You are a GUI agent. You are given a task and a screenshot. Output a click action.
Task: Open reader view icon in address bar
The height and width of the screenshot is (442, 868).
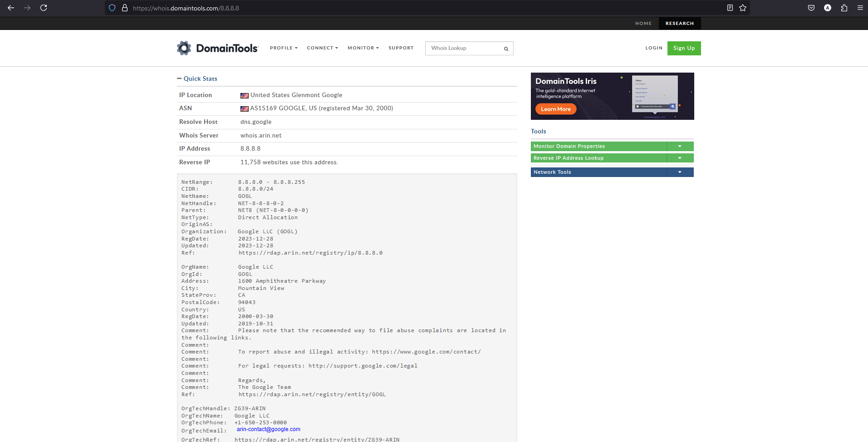(730, 8)
